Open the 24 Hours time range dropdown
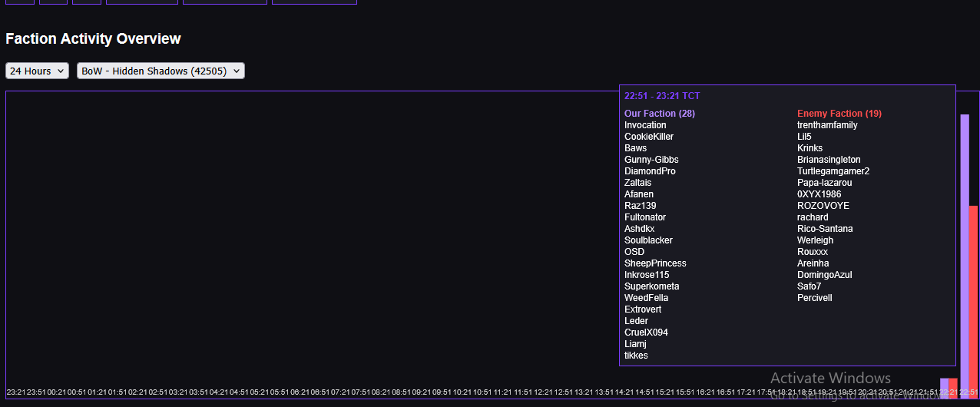The height and width of the screenshot is (407, 980). click(37, 71)
